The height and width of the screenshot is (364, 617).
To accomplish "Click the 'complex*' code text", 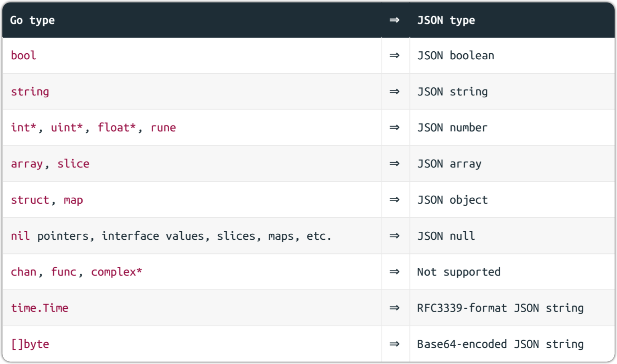I will (x=117, y=272).
